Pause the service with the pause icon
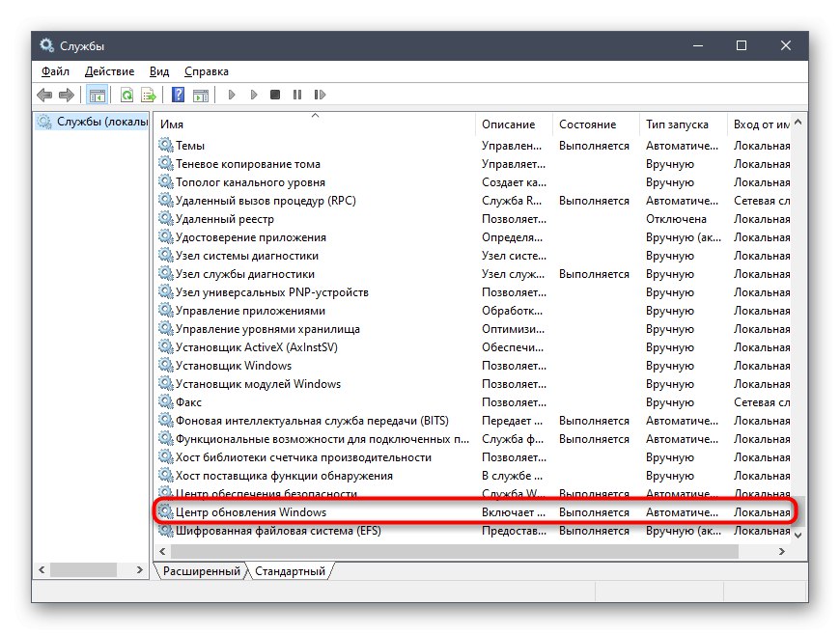Screen dimensions: 840x634 point(299,95)
